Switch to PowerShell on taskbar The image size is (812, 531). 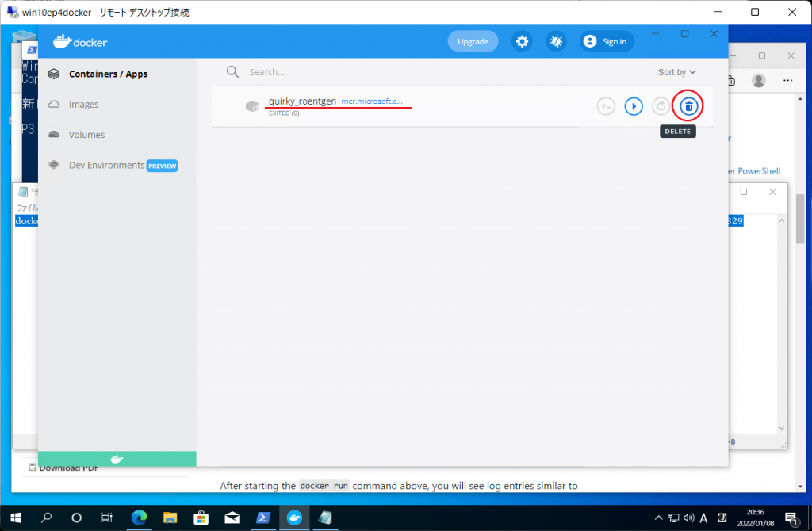coord(263,518)
